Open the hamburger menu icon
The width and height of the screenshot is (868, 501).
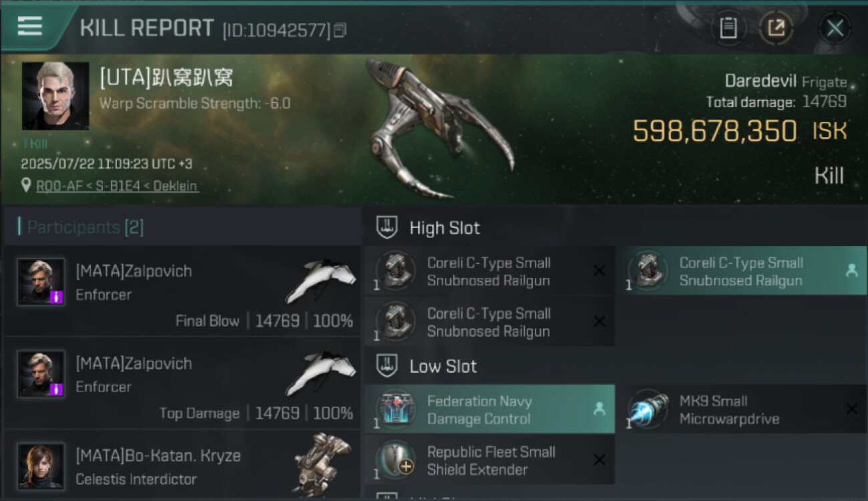coord(30,27)
